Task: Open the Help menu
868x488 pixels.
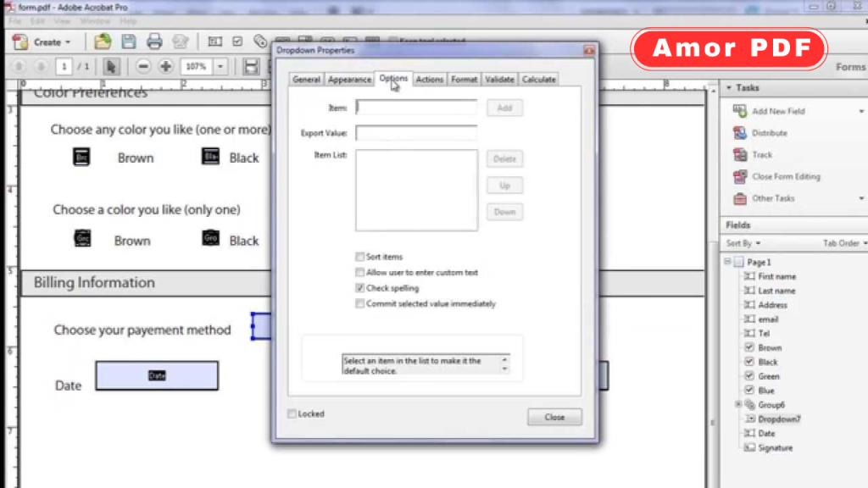Action: pyautogui.click(x=128, y=21)
